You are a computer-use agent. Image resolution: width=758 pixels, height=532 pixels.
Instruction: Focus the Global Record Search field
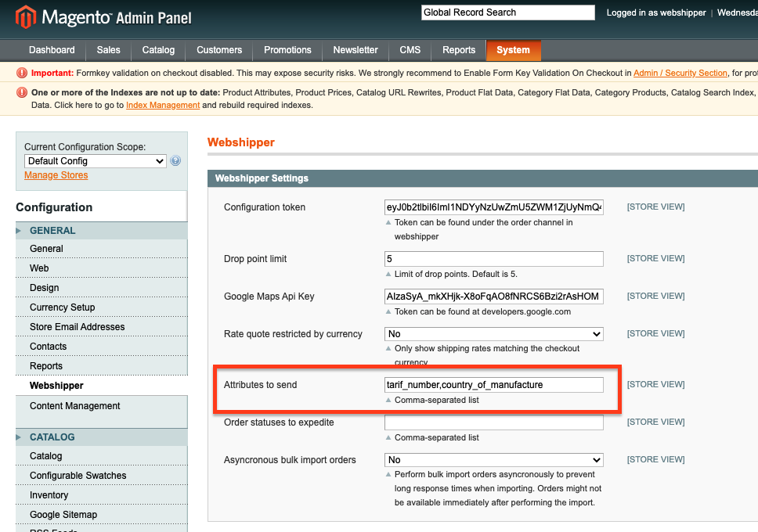click(x=507, y=13)
